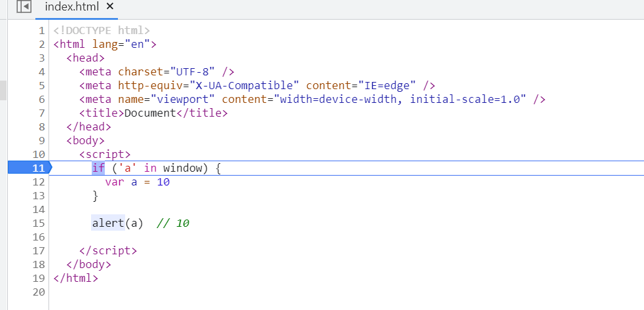Click the "UTF-8" string value

[192, 72]
